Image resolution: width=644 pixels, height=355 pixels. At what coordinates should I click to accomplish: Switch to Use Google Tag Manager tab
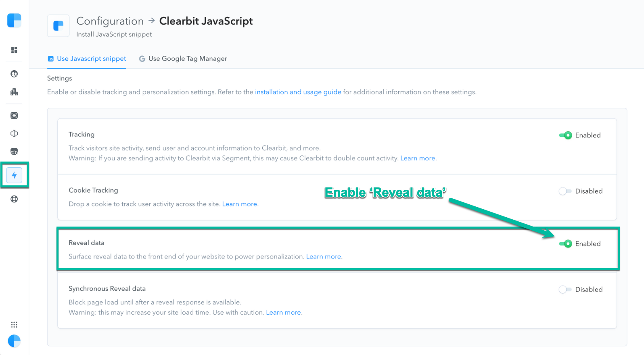tap(183, 59)
